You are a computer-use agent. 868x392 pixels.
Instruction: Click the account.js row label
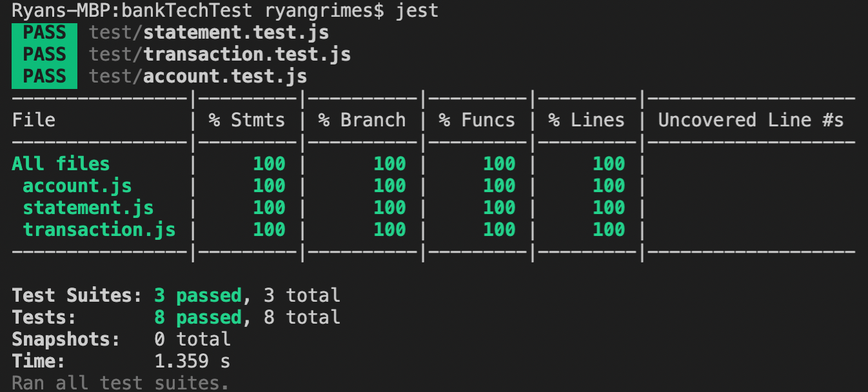coord(77,186)
